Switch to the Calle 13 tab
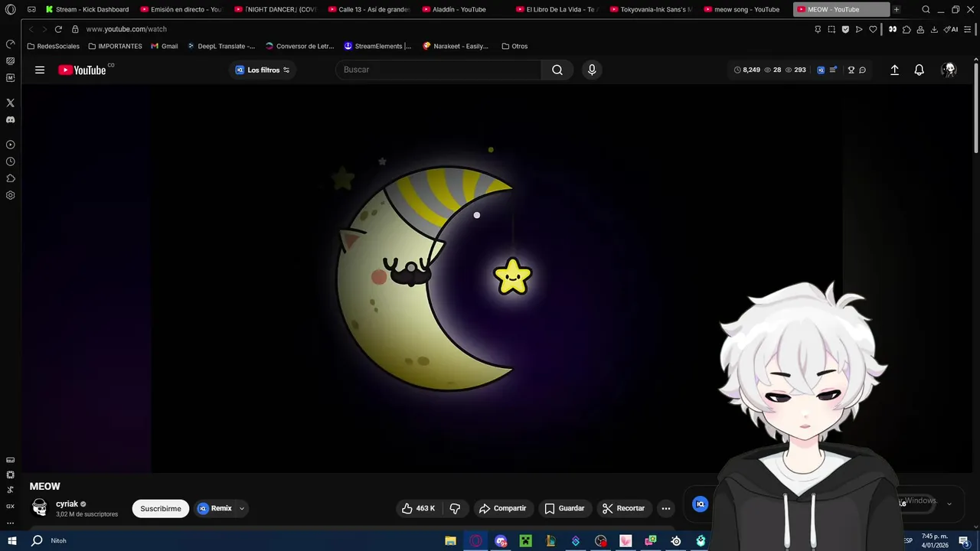980x551 pixels. 369,9
